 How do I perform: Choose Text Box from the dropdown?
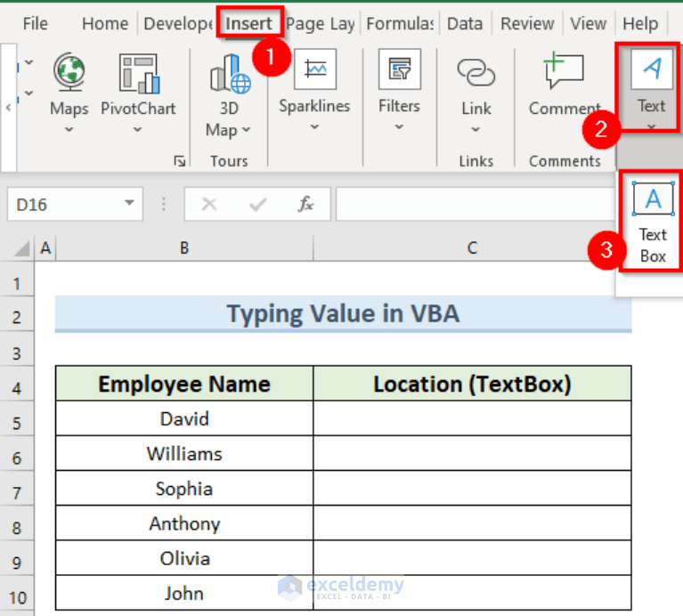coord(653,222)
